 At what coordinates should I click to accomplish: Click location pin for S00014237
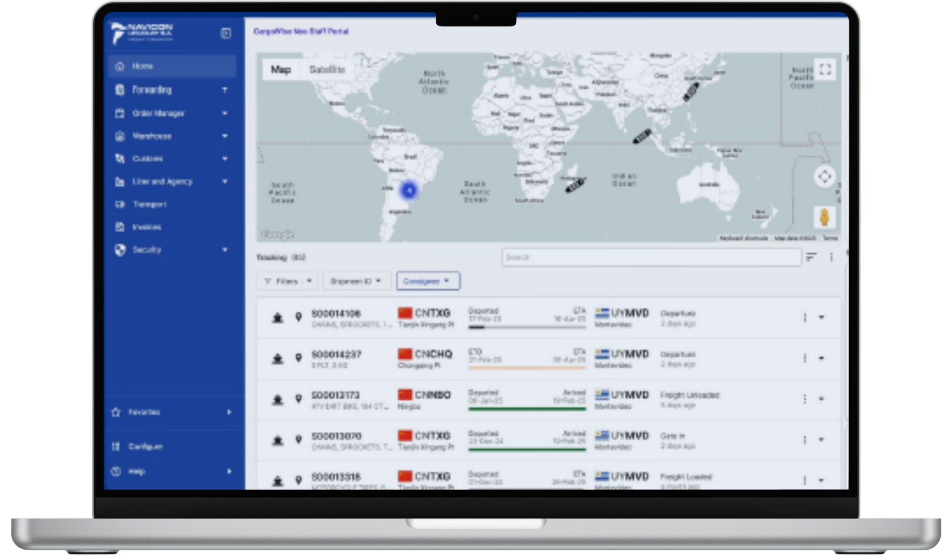point(298,358)
